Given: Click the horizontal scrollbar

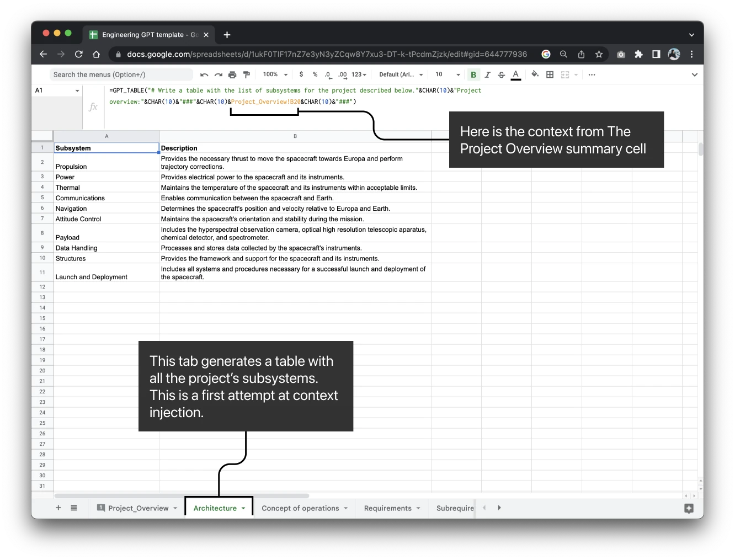Looking at the screenshot, I should coord(182,495).
